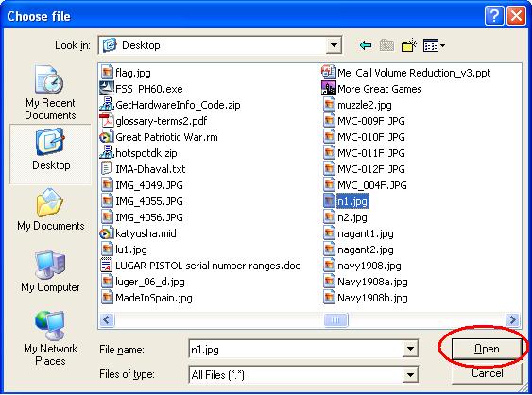Open My Computer from the sidebar

point(50,271)
